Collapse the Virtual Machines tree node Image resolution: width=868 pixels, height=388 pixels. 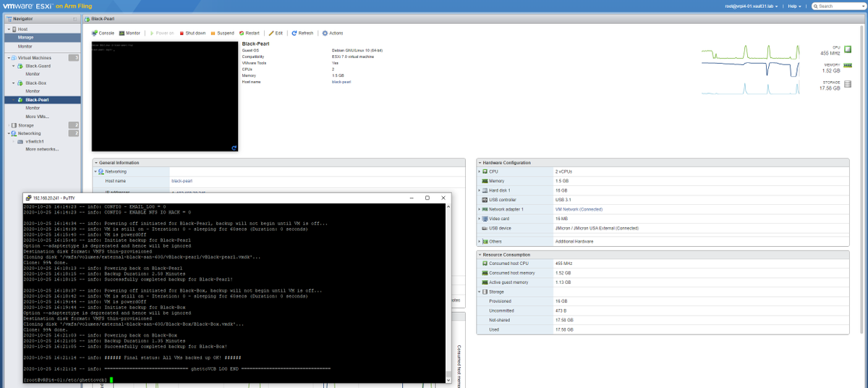coord(8,57)
